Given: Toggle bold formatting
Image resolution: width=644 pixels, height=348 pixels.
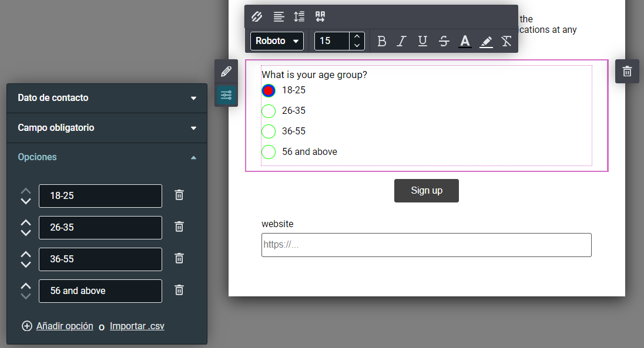Looking at the screenshot, I should point(381,41).
